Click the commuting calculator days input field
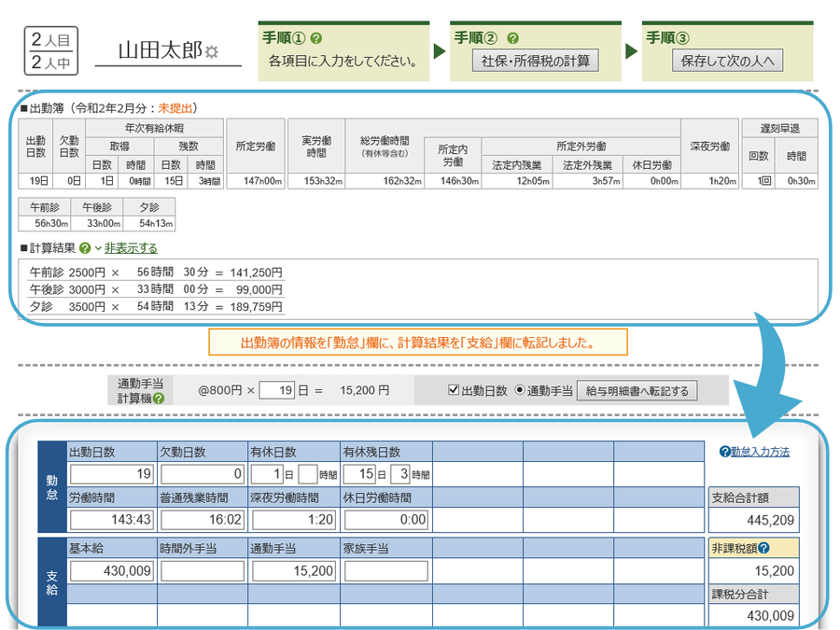 point(277,390)
